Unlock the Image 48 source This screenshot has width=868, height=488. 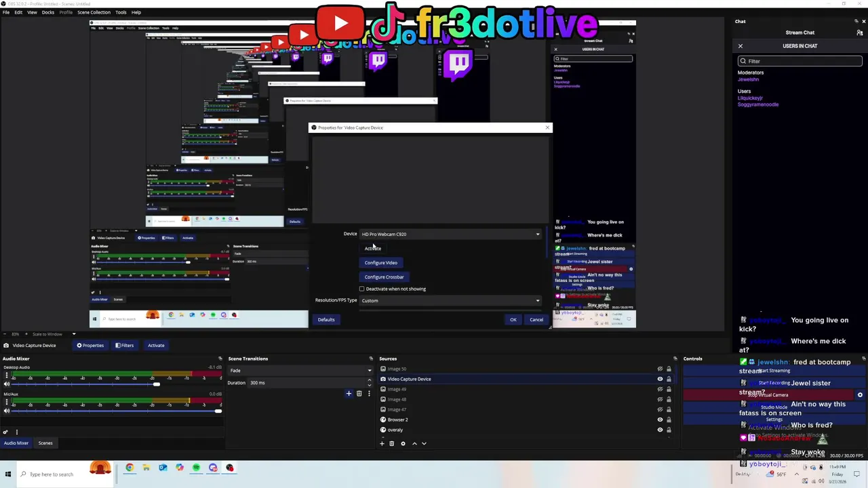[x=669, y=399]
